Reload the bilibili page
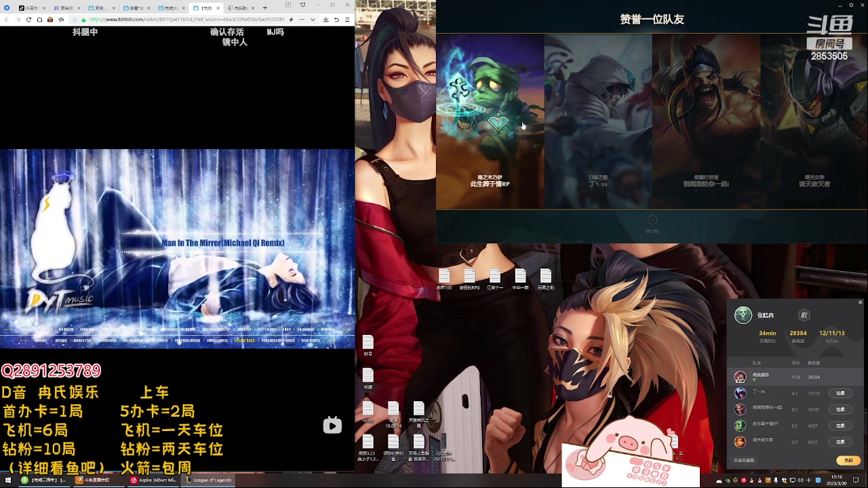This screenshot has height=488, width=868. coord(28,20)
